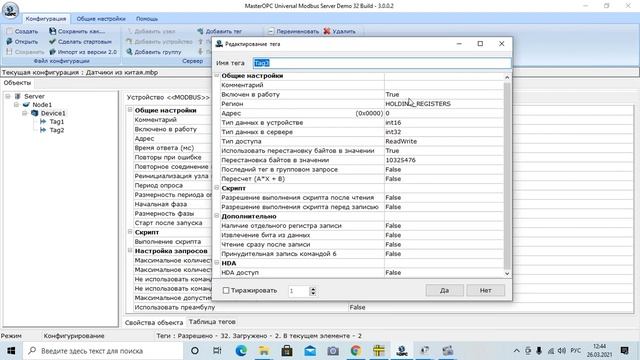Click Node1 node icon in tree
The image size is (640, 360).
[x=27, y=104]
